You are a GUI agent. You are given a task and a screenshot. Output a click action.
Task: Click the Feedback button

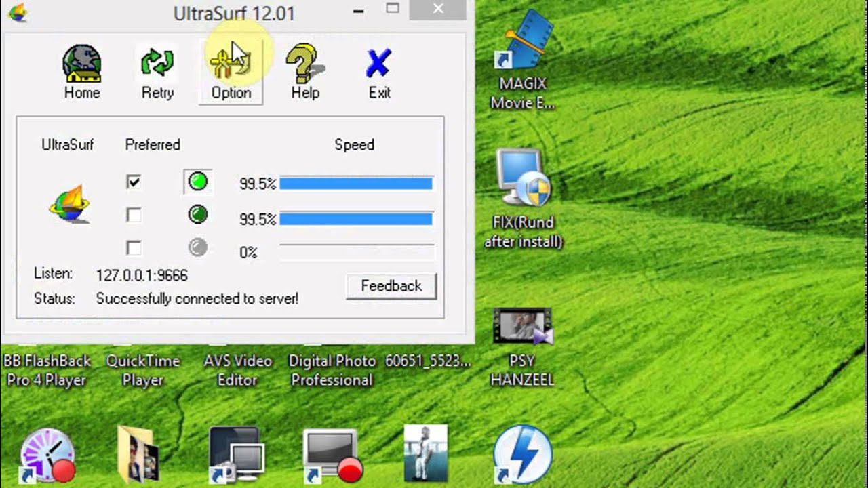391,286
